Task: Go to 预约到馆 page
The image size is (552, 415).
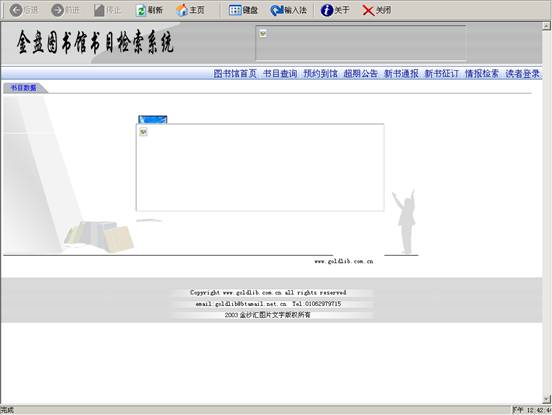Action: (x=320, y=74)
